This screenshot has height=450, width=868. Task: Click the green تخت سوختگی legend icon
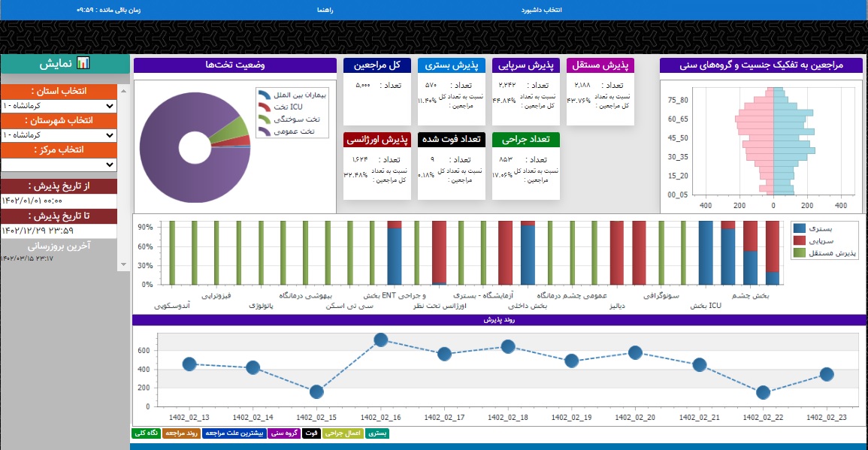[x=264, y=119]
